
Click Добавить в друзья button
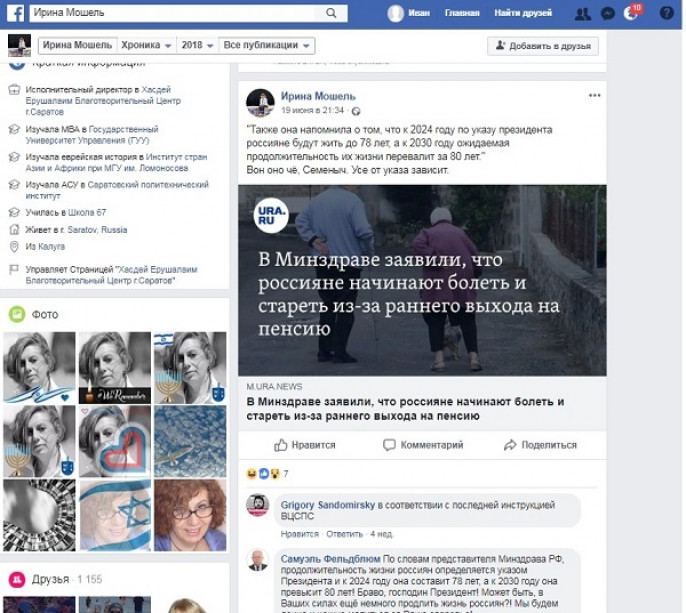coord(543,46)
